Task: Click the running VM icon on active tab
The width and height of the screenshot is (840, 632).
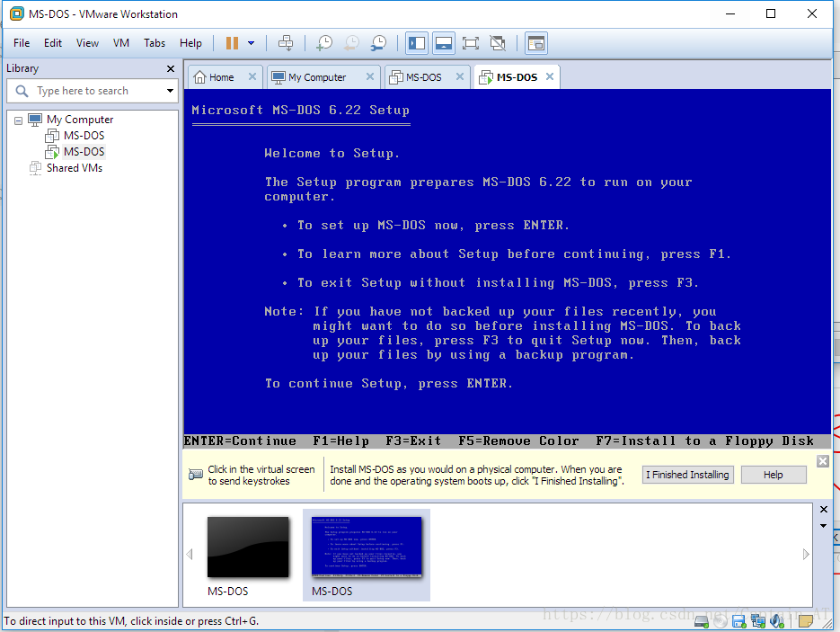Action: tap(486, 77)
